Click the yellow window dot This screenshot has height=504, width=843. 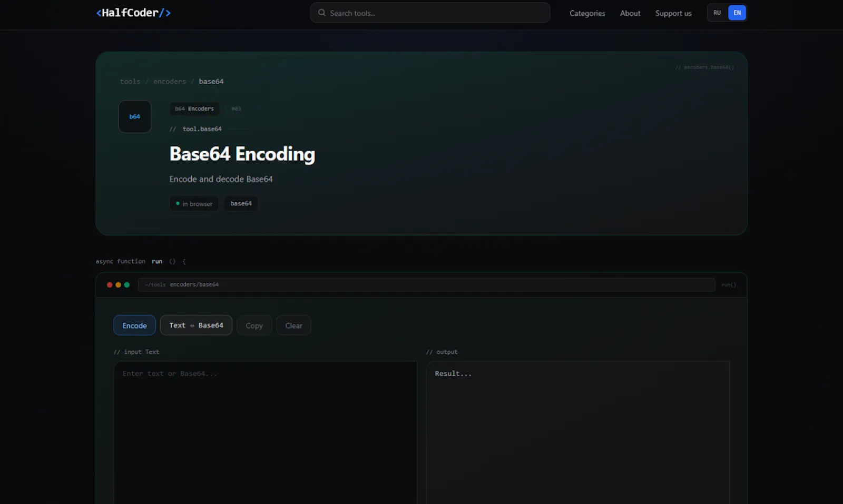click(118, 285)
